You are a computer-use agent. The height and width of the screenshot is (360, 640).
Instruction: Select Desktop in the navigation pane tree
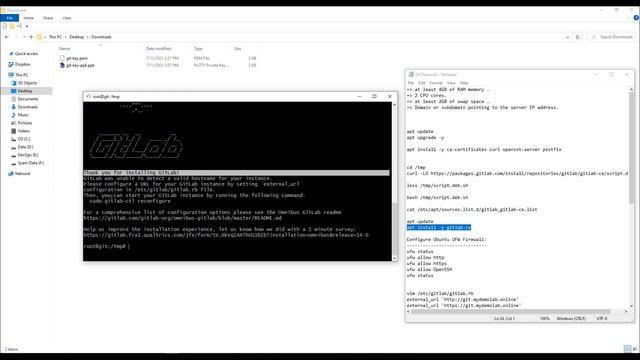point(25,91)
